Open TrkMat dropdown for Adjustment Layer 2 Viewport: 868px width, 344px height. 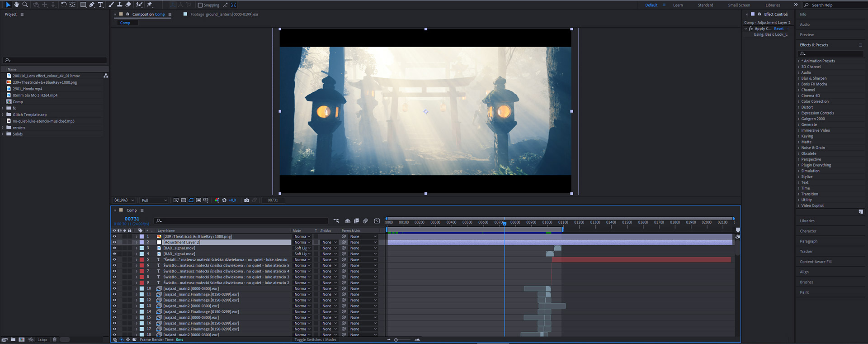(x=329, y=242)
